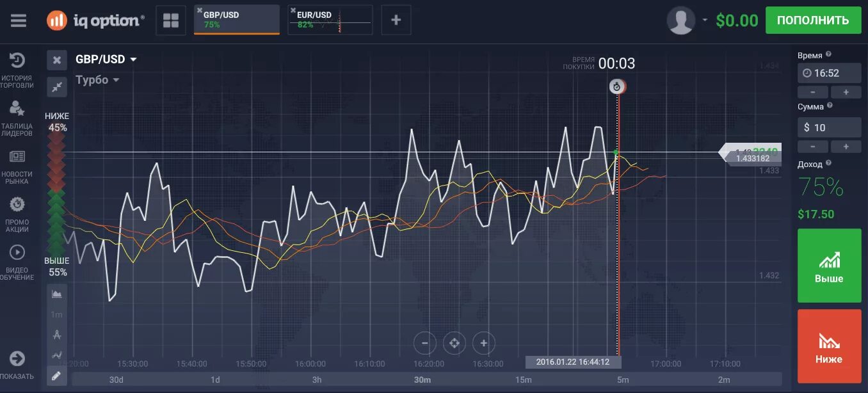Open the multi-chart grid layout icon

pos(171,20)
